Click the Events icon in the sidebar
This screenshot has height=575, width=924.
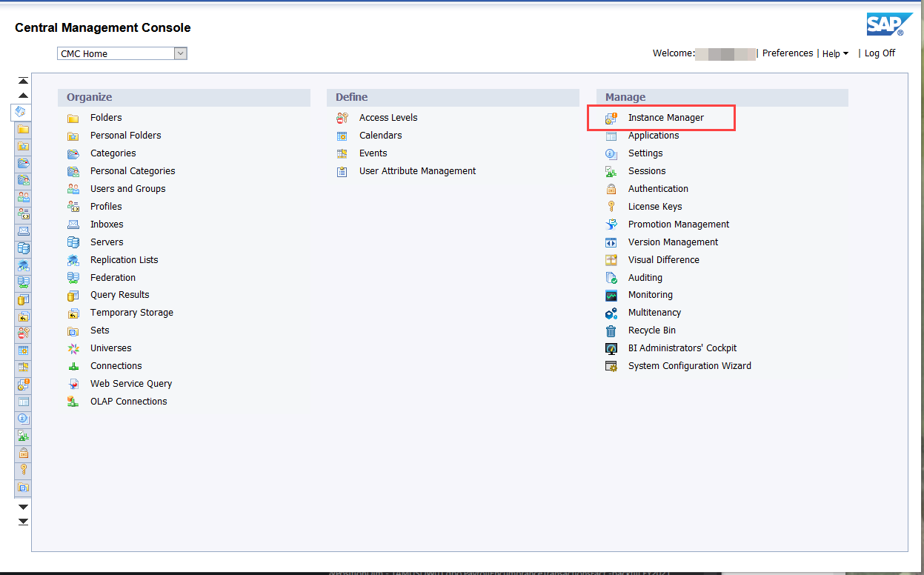click(24, 368)
